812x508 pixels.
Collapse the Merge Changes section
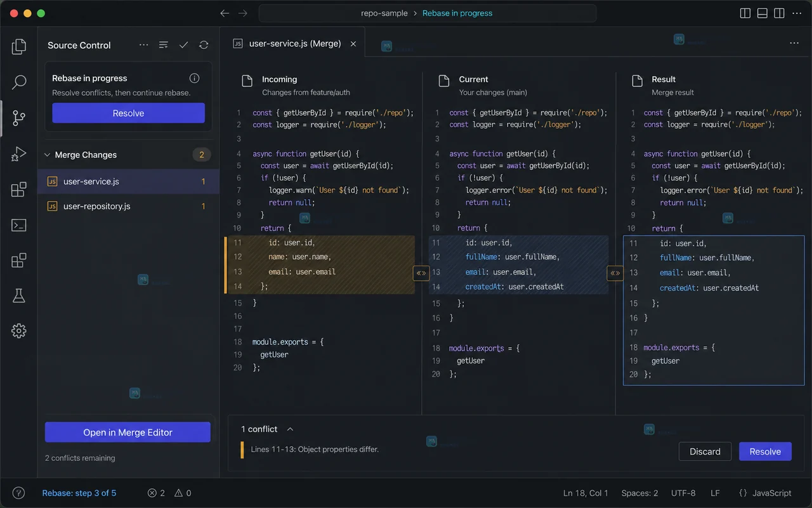pyautogui.click(x=47, y=155)
